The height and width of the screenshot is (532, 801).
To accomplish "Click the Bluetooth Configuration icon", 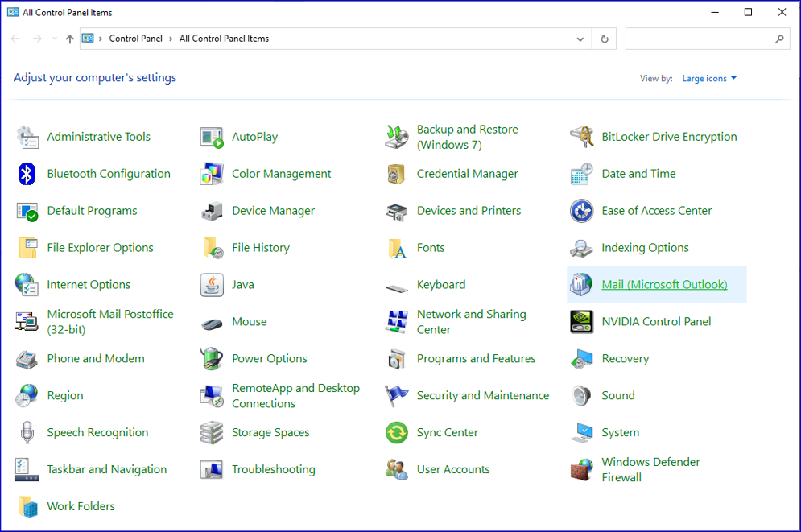I will pos(27,173).
